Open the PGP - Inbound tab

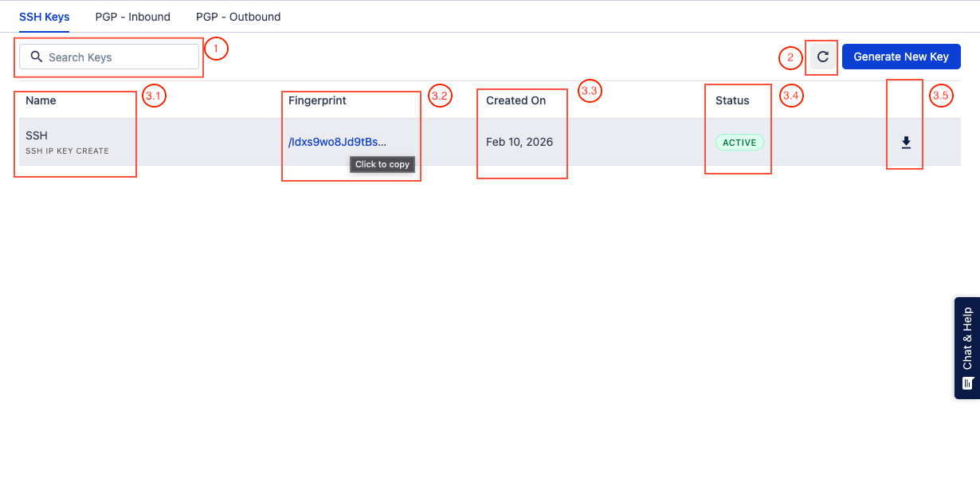point(132,17)
